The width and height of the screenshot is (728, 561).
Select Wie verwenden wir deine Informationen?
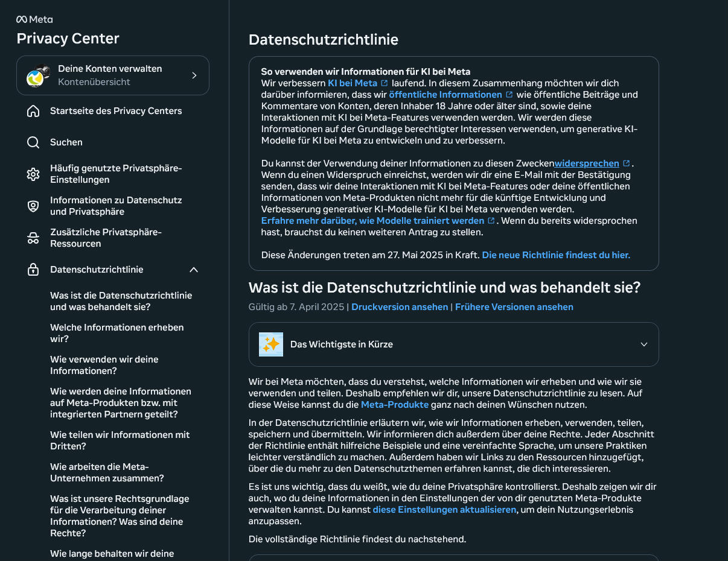point(104,365)
